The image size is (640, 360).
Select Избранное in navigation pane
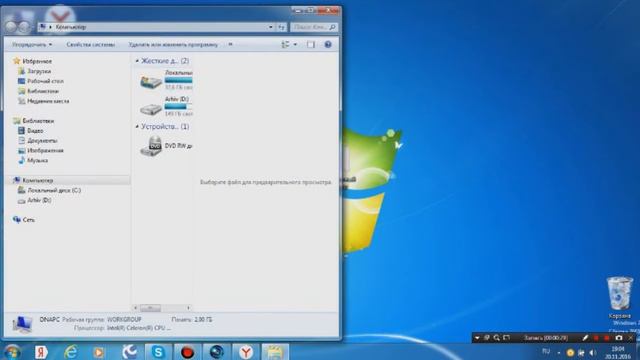tap(33, 61)
